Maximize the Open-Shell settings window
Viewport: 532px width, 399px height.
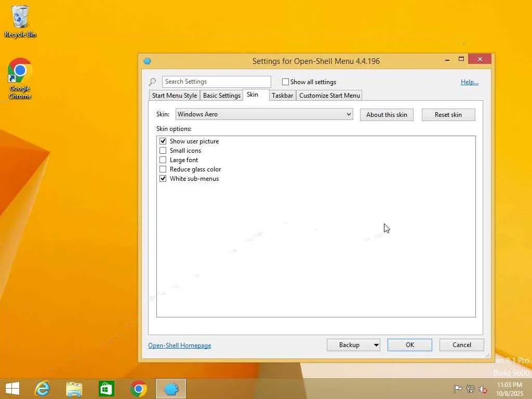click(461, 59)
